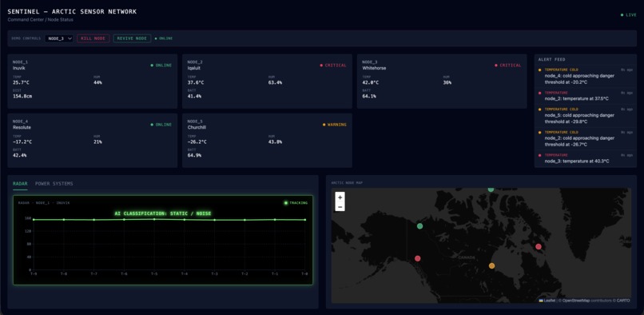Click the radar data point at T-0
This screenshot has height=315, width=644.
[x=304, y=220]
